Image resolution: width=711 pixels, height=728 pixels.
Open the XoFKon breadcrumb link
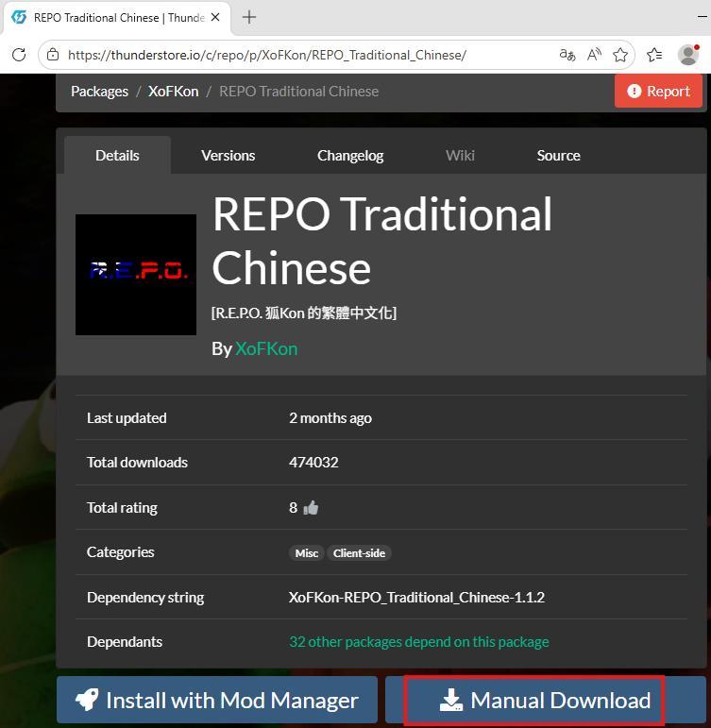click(x=173, y=92)
